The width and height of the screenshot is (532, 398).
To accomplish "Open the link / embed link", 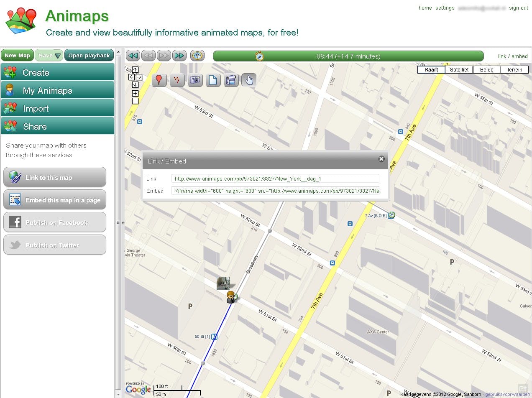I will [x=513, y=56].
